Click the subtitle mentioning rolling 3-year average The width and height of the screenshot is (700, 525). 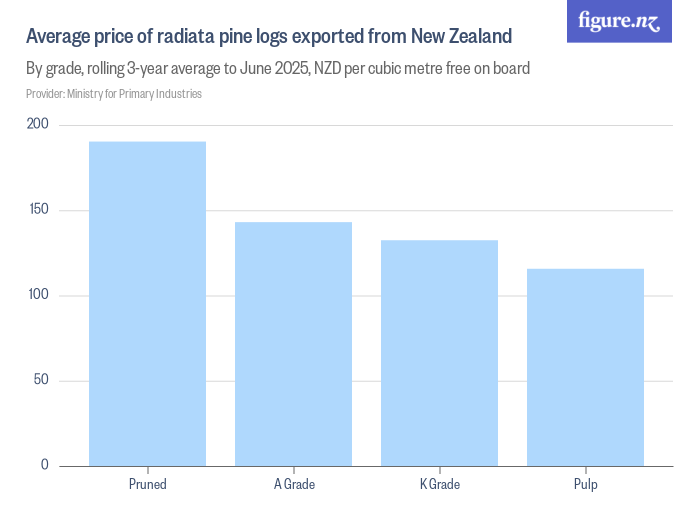[x=277, y=69]
